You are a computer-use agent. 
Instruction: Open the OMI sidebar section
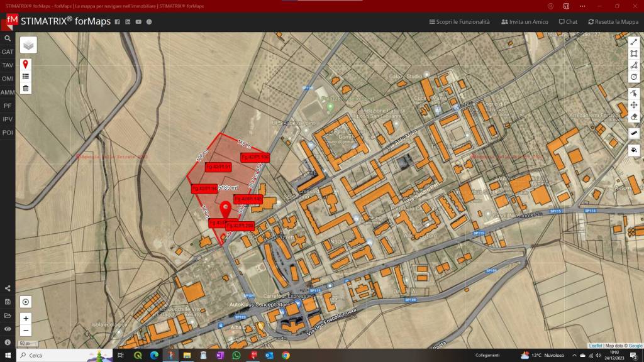(8, 79)
